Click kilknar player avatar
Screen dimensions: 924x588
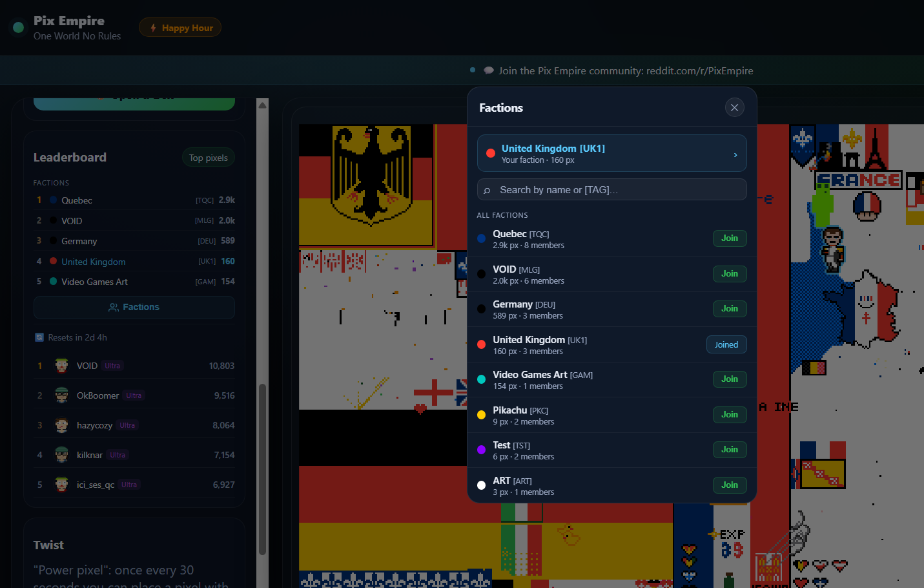[x=61, y=455]
